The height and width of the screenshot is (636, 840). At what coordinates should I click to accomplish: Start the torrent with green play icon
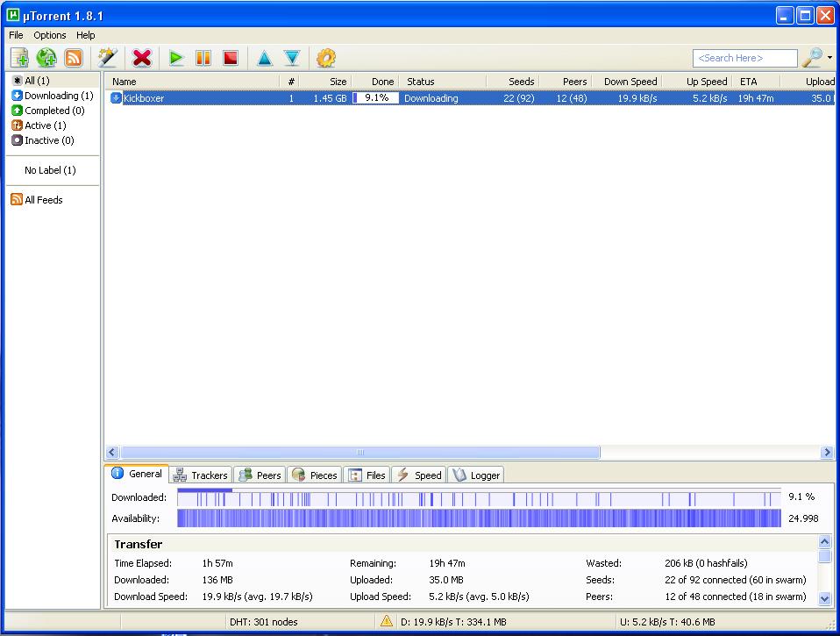pos(176,58)
